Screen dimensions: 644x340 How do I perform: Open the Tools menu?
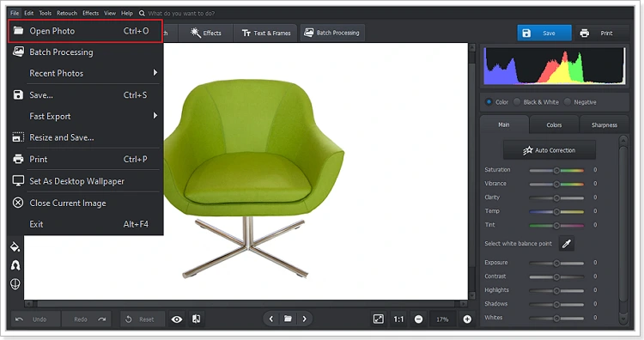tap(46, 13)
